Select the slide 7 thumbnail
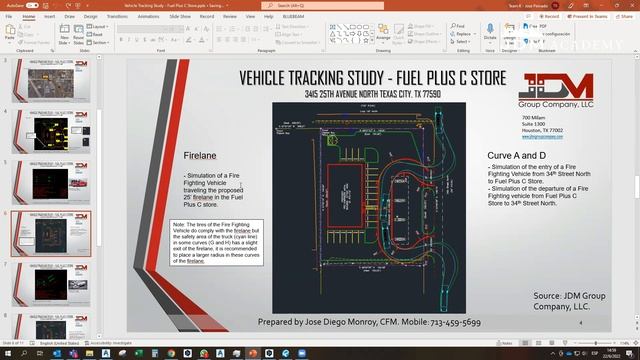Image resolution: width=640 pixels, height=360 pixels. (x=51, y=284)
